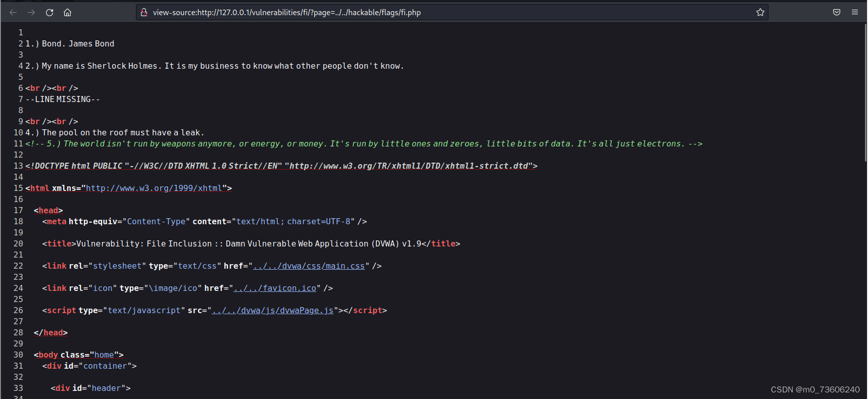The height and width of the screenshot is (399, 868).
Task: Open the dvwa/js/dvwaPage.js link
Action: (x=273, y=310)
